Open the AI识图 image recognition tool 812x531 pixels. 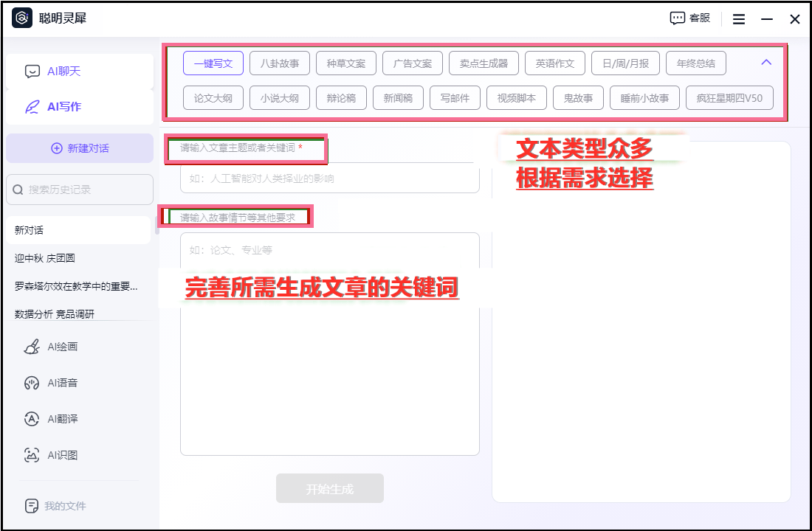pos(32,455)
